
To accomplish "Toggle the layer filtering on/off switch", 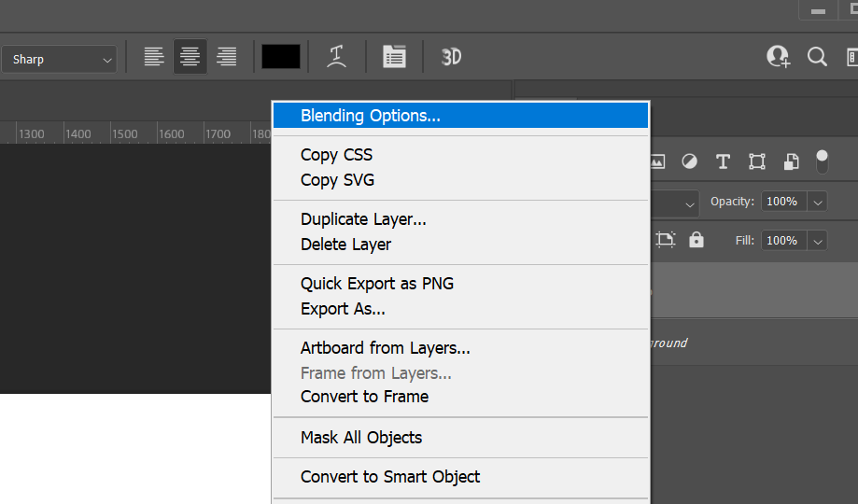I will click(822, 161).
